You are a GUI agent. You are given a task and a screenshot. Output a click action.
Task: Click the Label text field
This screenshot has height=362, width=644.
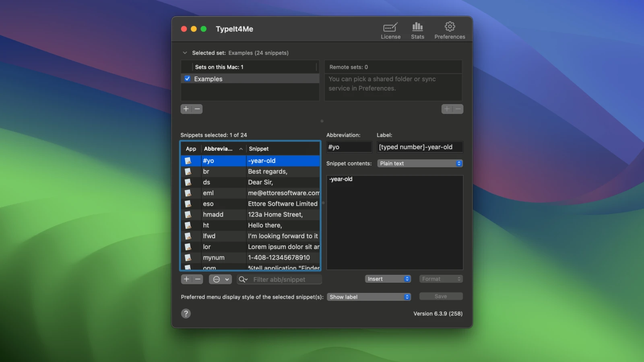419,147
